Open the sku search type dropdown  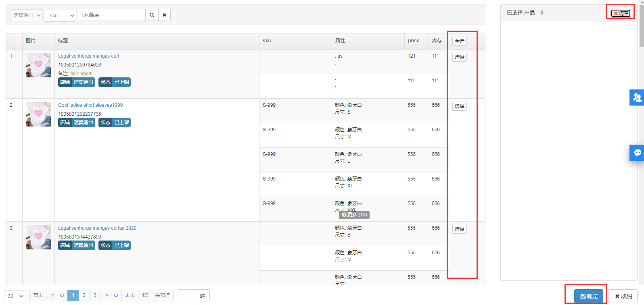[x=60, y=15]
